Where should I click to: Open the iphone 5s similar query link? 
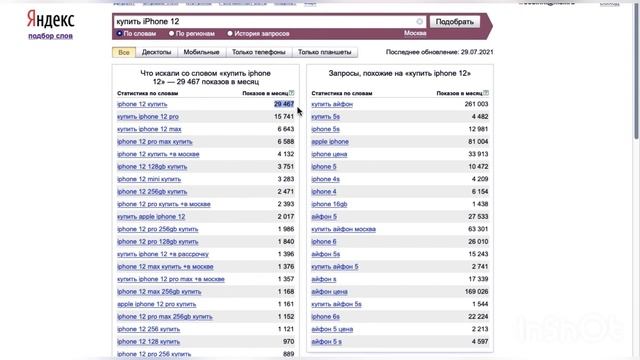click(x=325, y=129)
